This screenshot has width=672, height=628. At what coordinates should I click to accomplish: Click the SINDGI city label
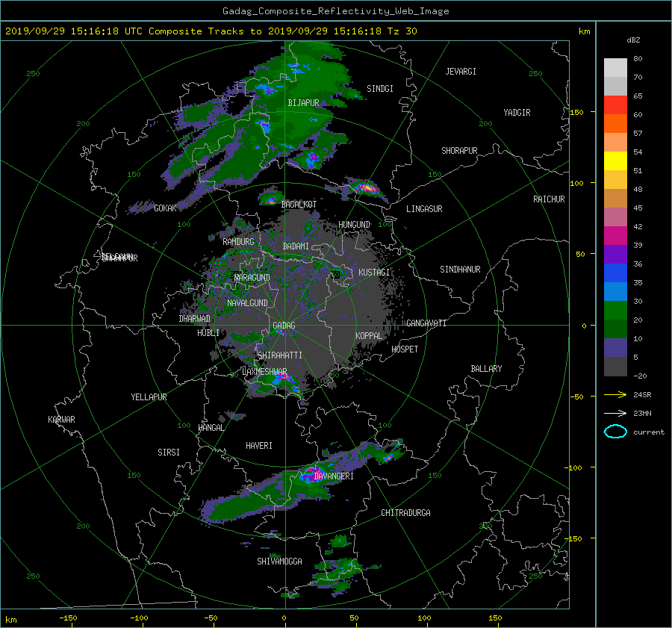click(x=380, y=89)
